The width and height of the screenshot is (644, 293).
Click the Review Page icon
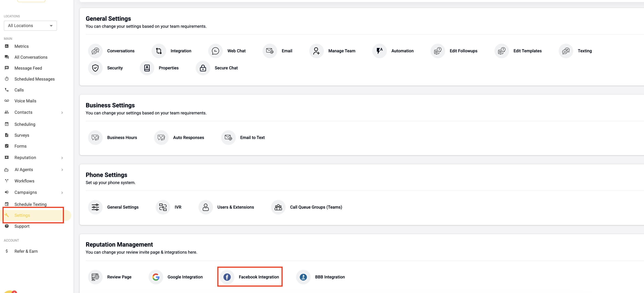click(x=95, y=277)
